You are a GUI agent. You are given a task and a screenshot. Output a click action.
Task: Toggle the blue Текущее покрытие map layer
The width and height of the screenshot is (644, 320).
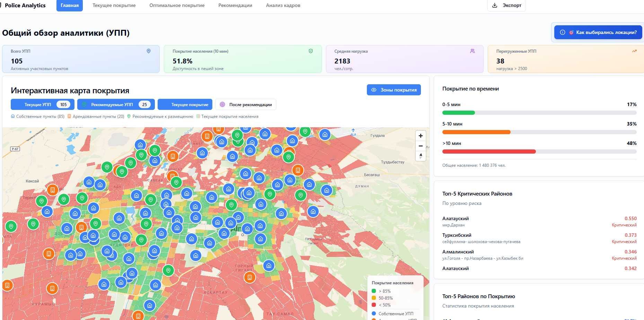[185, 104]
